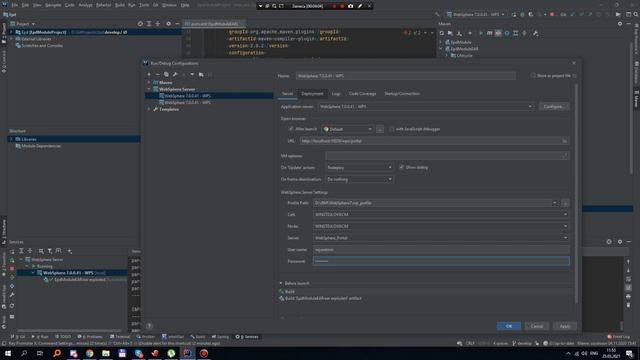Open run configuration selector in main toolbar

(476, 14)
